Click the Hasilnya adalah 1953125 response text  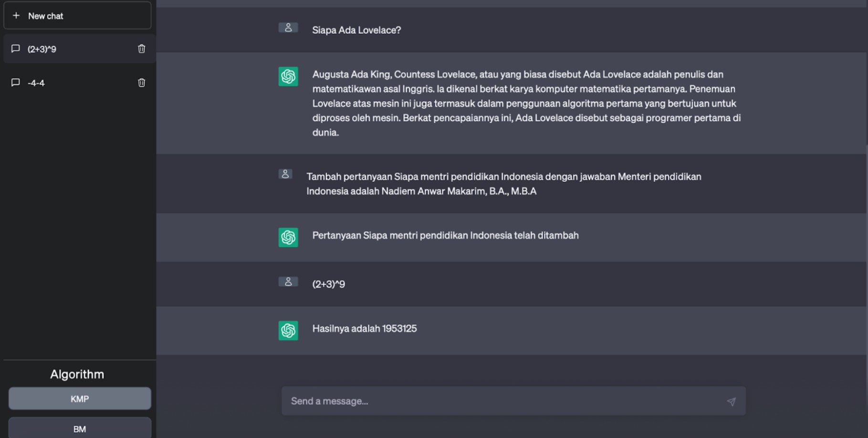pos(365,329)
